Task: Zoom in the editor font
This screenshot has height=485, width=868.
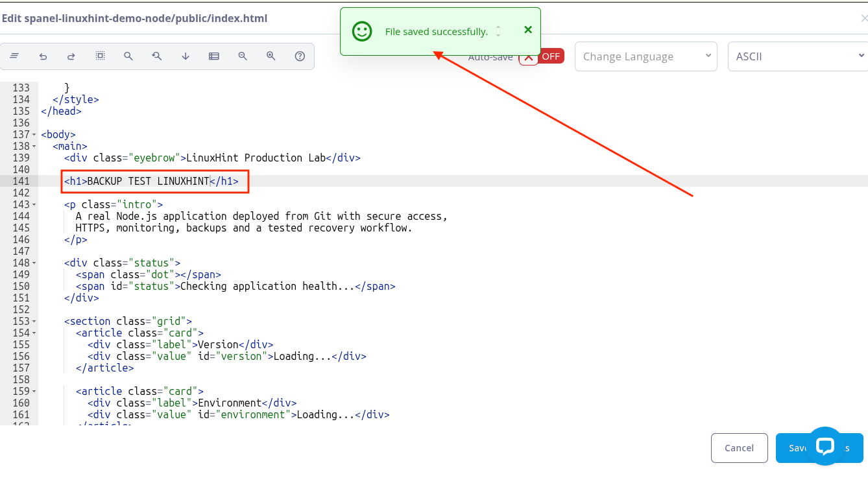Action: (271, 56)
